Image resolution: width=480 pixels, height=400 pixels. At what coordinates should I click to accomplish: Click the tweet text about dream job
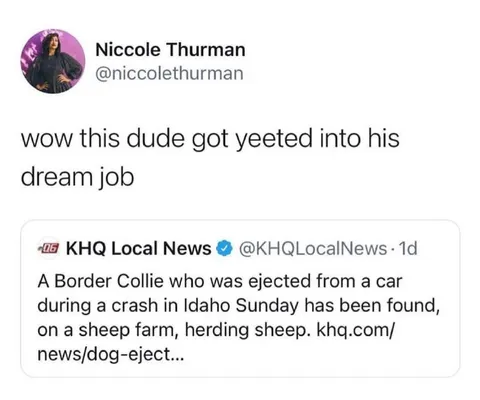pos(210,157)
